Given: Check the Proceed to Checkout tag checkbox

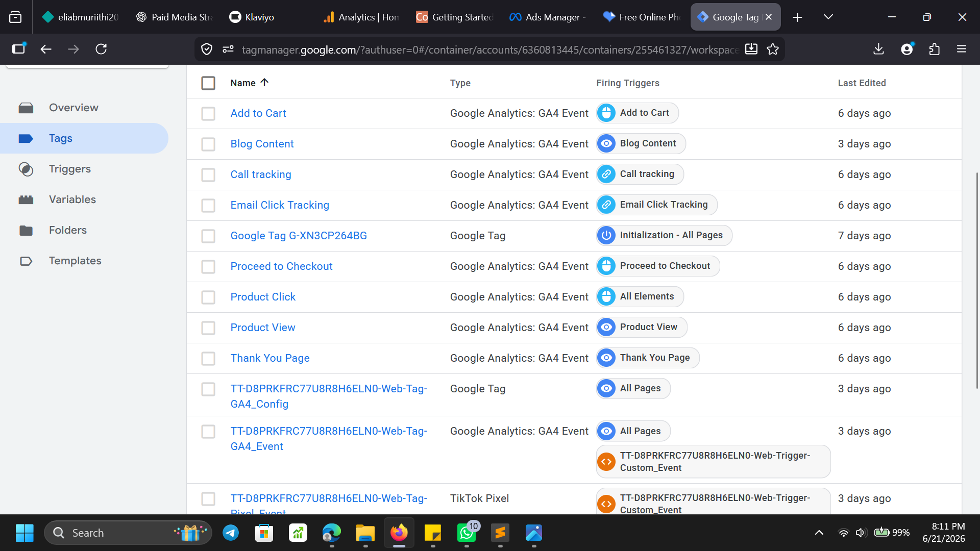Looking at the screenshot, I should 208,267.
